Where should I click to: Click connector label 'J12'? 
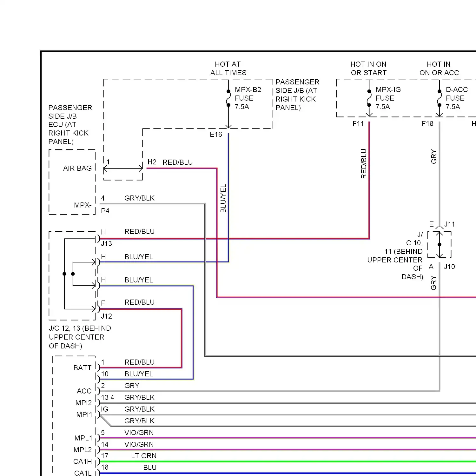(106, 316)
